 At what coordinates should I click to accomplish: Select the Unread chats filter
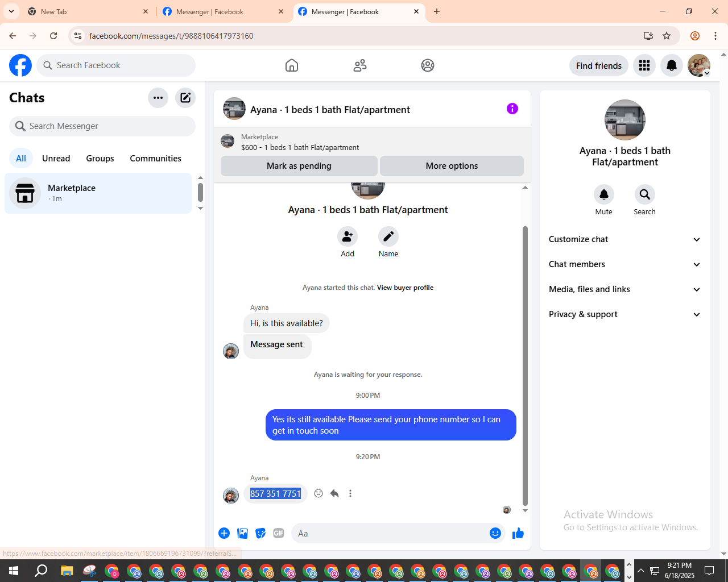[x=56, y=159]
